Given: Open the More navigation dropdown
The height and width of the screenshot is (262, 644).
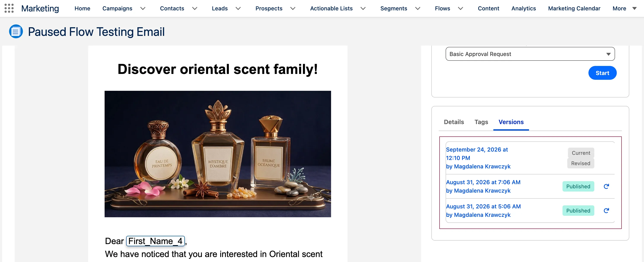Looking at the screenshot, I should 624,8.
